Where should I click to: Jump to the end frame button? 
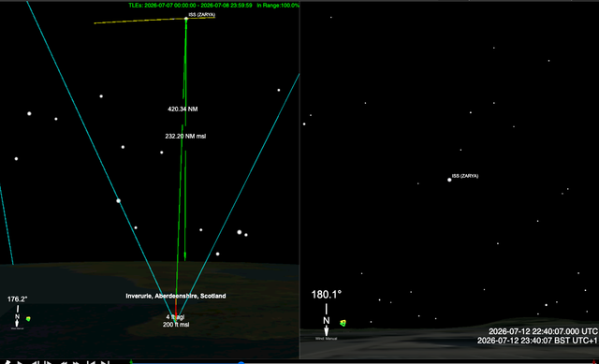[105, 362]
